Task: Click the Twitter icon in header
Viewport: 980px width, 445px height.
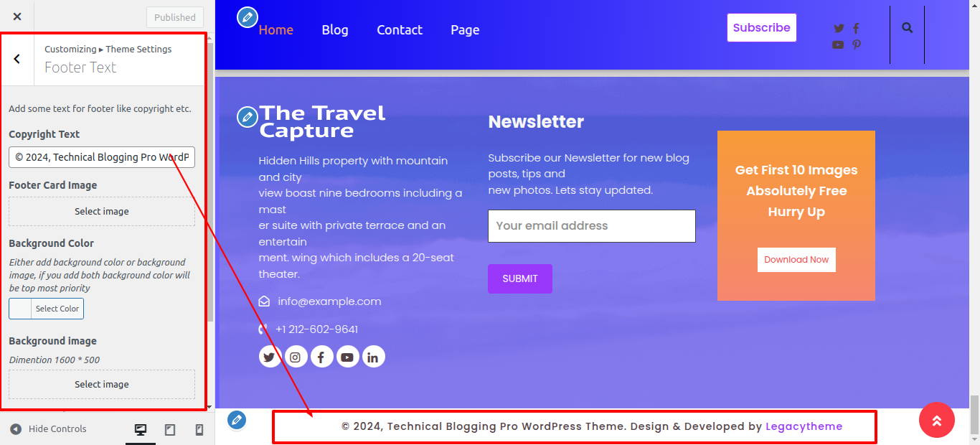Action: 839,29
